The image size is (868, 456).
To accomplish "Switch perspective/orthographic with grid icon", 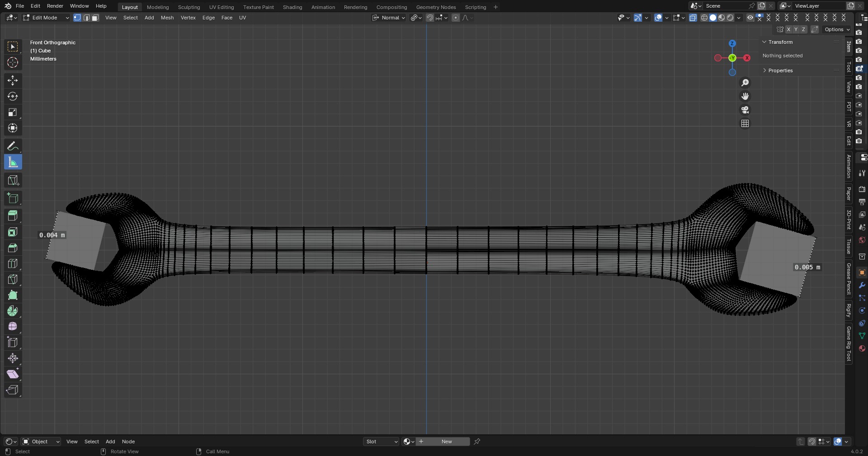I will tap(745, 123).
